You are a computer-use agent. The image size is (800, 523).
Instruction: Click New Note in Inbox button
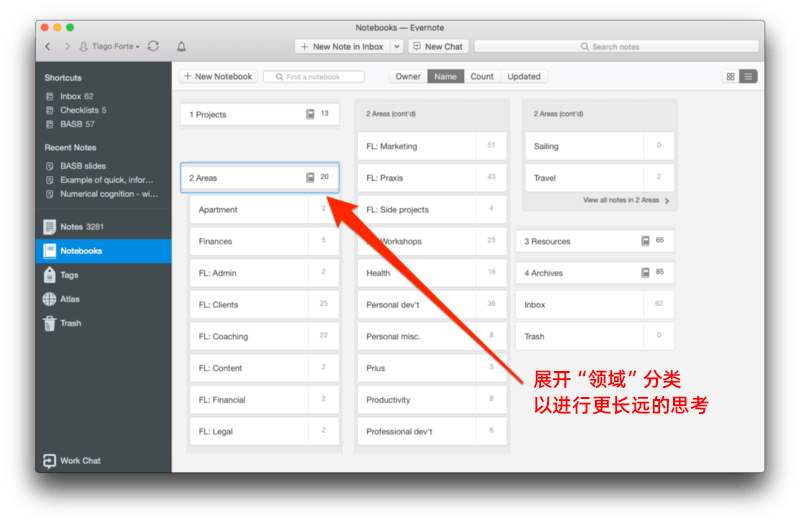click(343, 46)
